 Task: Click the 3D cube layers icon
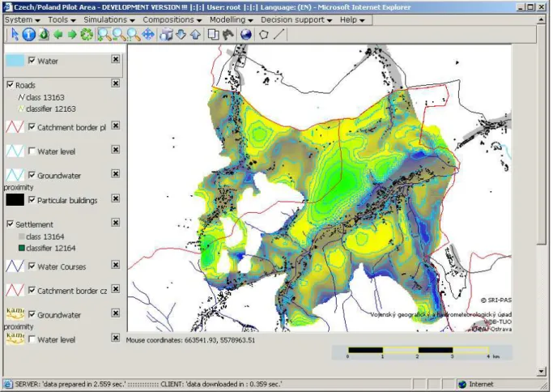tap(166, 35)
